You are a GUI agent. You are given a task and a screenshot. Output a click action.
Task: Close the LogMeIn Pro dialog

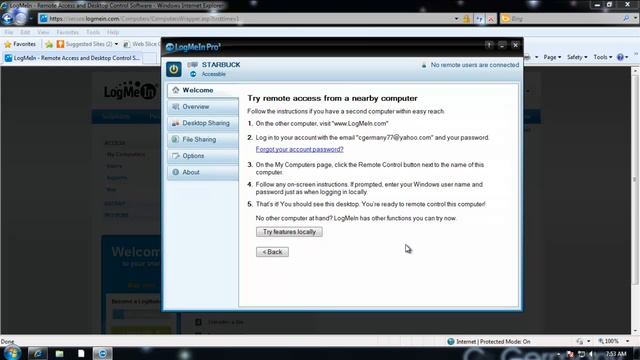(516, 45)
